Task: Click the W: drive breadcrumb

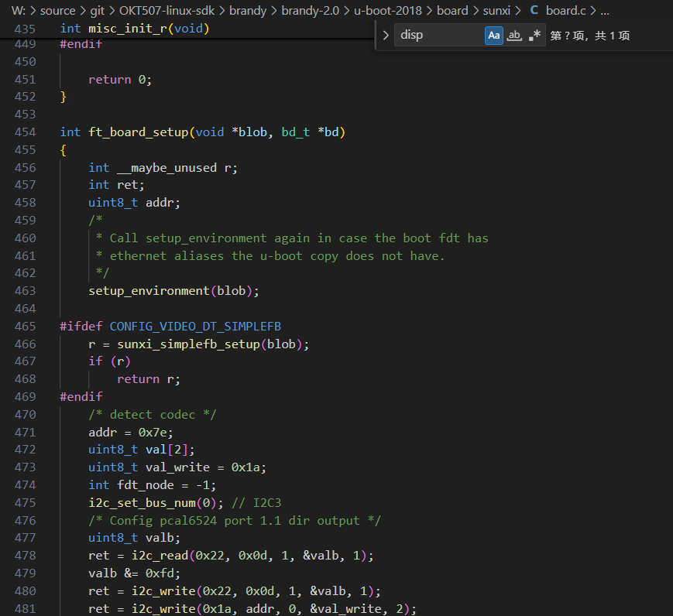Action: click(x=19, y=11)
